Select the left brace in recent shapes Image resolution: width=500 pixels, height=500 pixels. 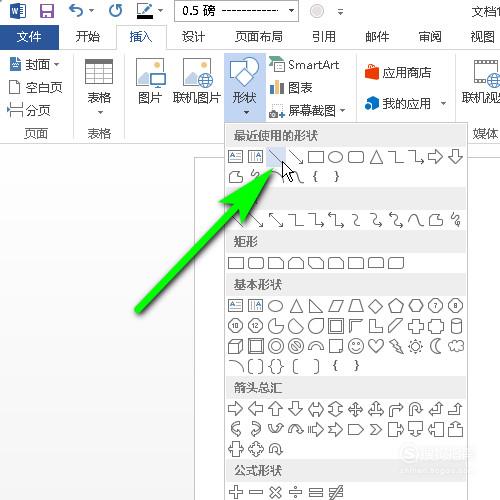coord(315,176)
